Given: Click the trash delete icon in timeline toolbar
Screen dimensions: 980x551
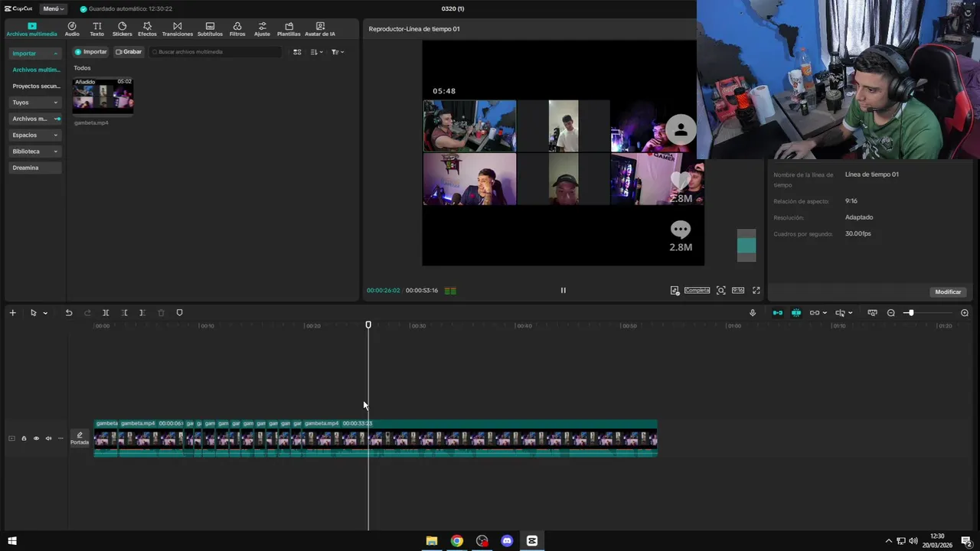Looking at the screenshot, I should [161, 313].
